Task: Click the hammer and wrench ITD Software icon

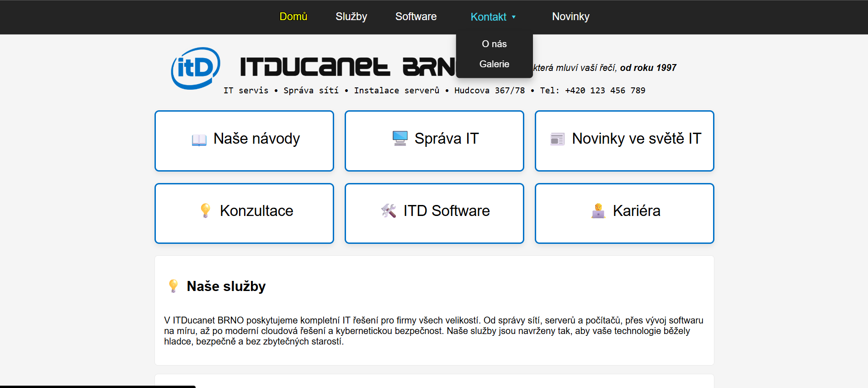Action: coord(389,210)
